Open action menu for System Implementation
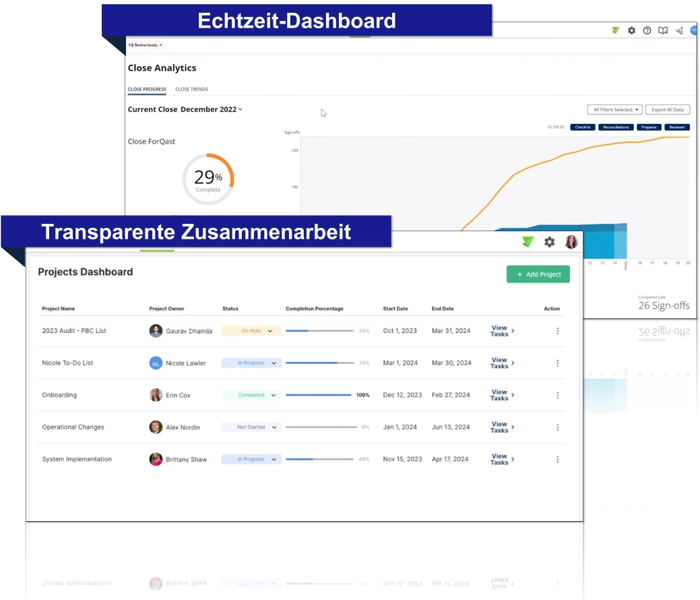 point(557,459)
